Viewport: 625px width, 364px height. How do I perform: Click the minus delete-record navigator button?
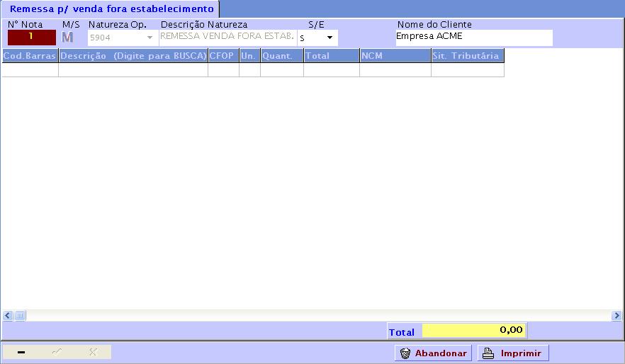point(21,353)
